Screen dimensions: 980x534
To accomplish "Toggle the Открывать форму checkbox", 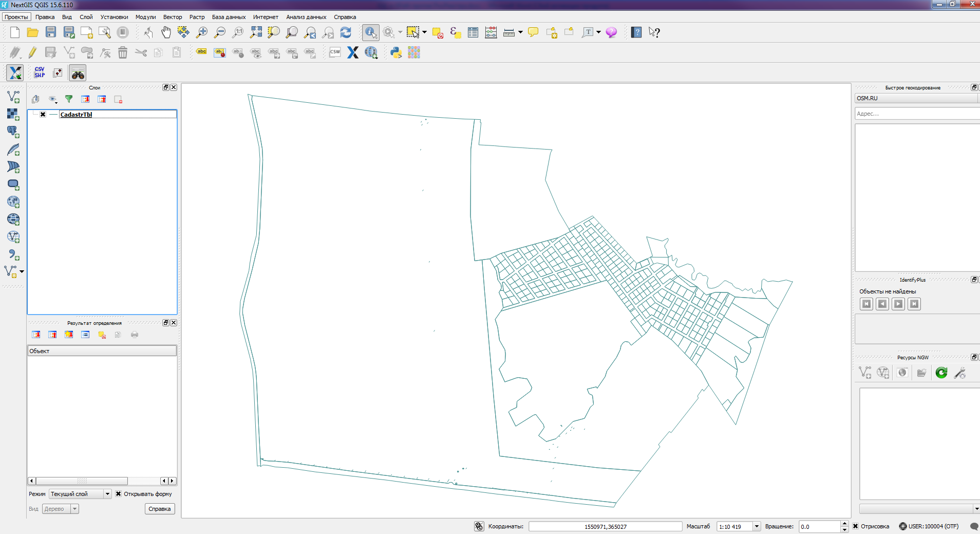I will [x=118, y=494].
